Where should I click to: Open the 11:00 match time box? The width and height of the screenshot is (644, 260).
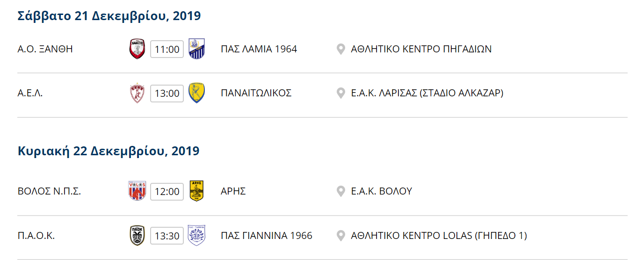coord(167,49)
